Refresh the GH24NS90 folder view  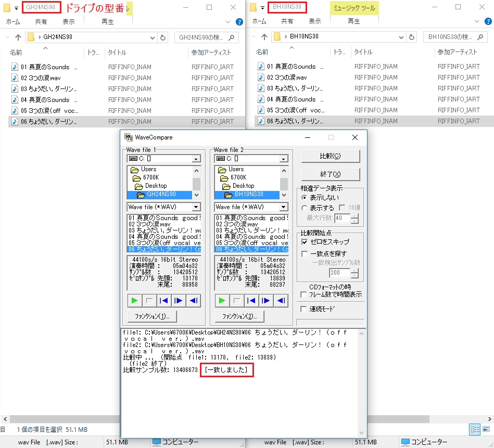(x=163, y=37)
